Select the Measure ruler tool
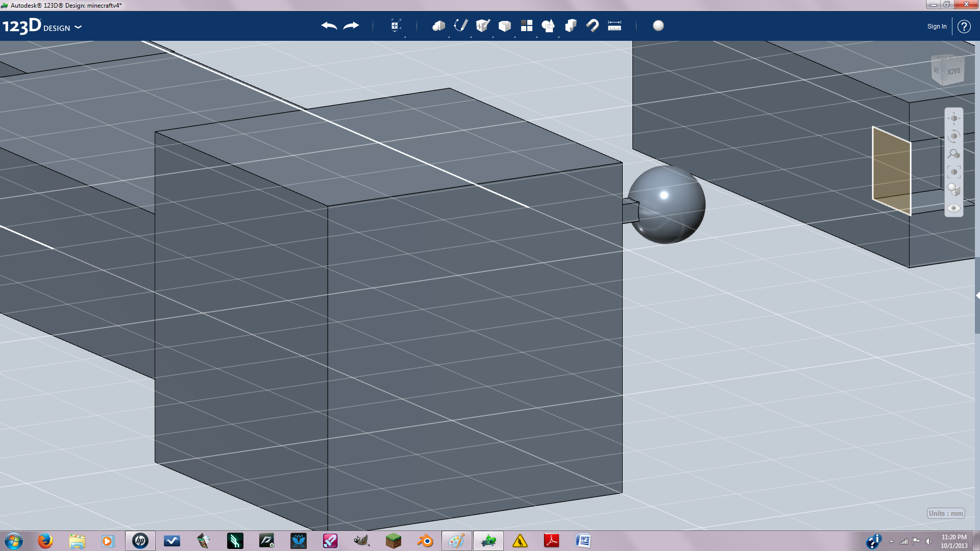 pos(615,26)
